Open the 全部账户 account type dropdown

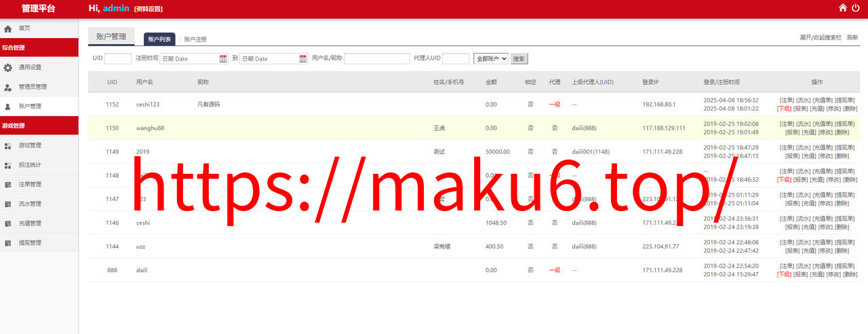491,59
